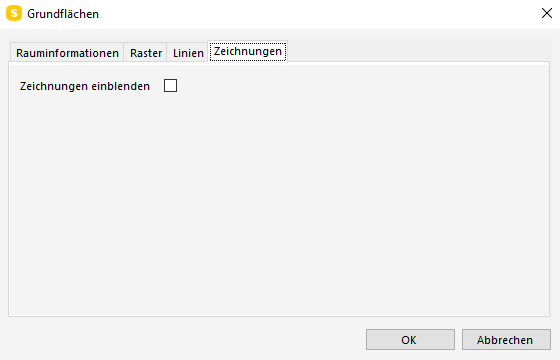Enable the Zeichnungen einblenden checkbox

(170, 86)
